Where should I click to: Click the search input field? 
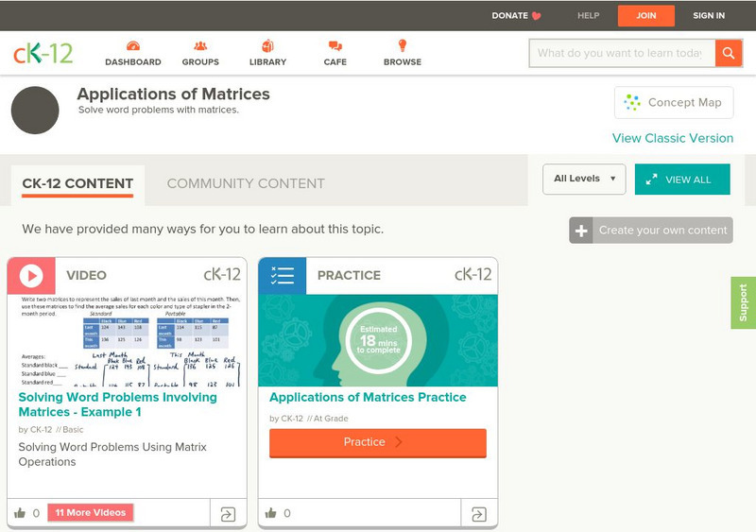tap(621, 53)
